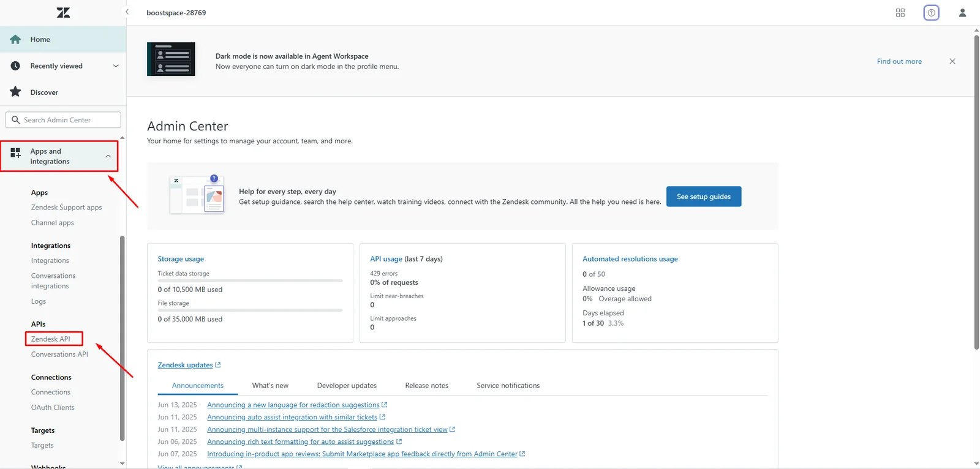Click the main page vertical scrollbar
980x469 pixels.
pyautogui.click(x=976, y=192)
